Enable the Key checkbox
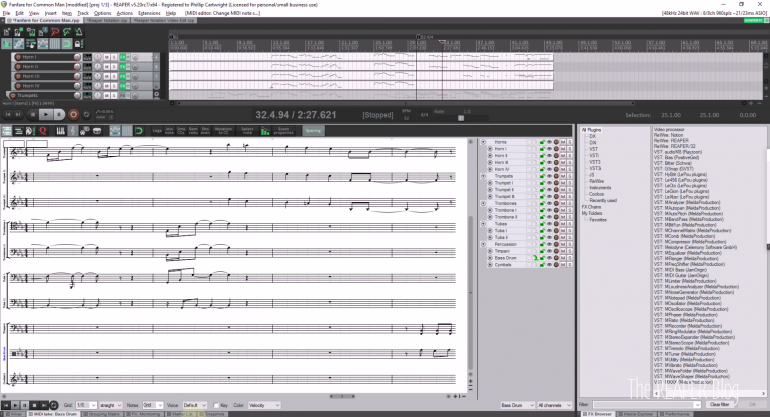Viewport: 770px width, 417px height. point(216,405)
